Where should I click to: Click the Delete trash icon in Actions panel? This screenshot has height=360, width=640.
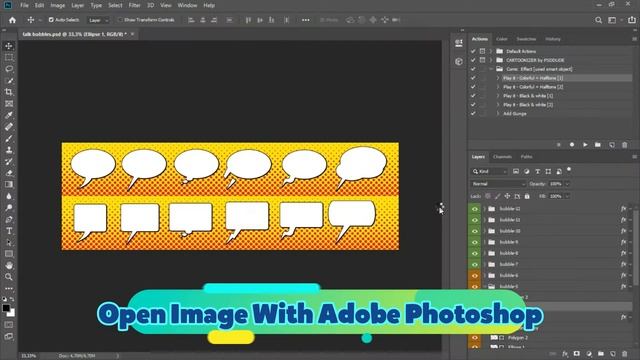(x=624, y=145)
